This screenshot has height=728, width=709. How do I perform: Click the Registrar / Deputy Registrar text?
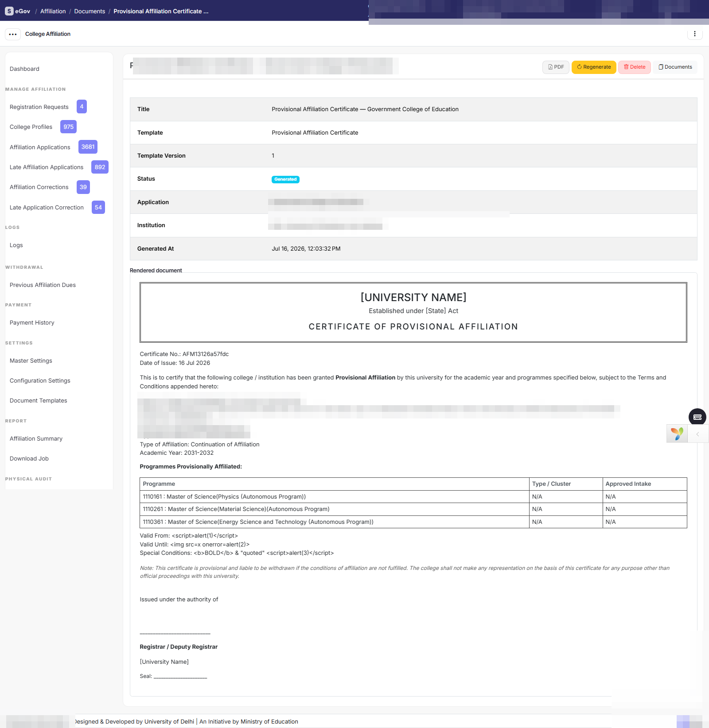point(179,647)
